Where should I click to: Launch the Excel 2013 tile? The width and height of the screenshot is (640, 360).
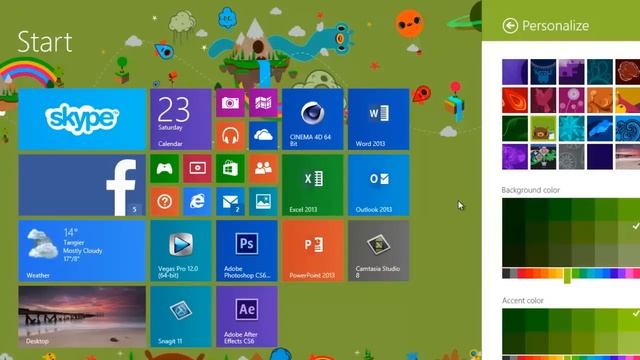[x=313, y=185]
